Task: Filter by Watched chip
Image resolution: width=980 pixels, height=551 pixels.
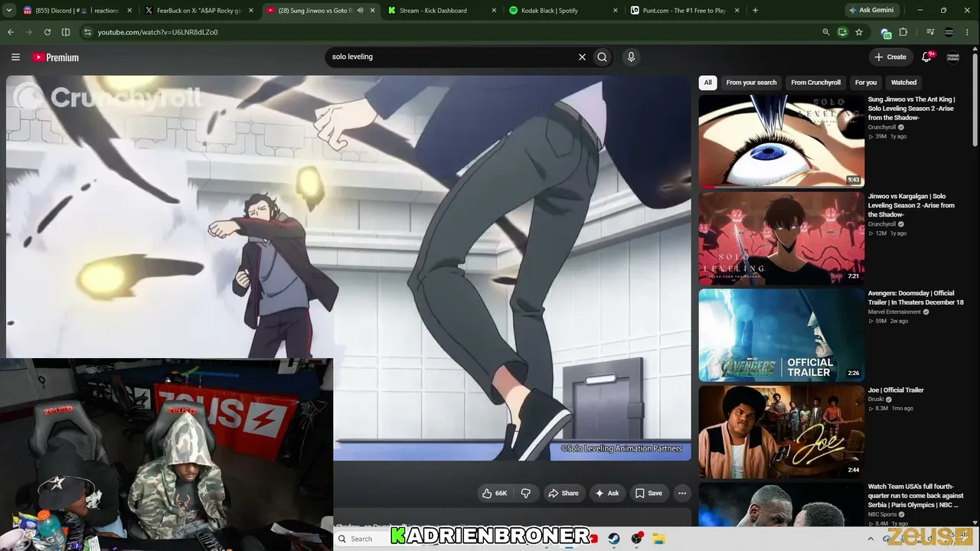Action: coord(903,83)
